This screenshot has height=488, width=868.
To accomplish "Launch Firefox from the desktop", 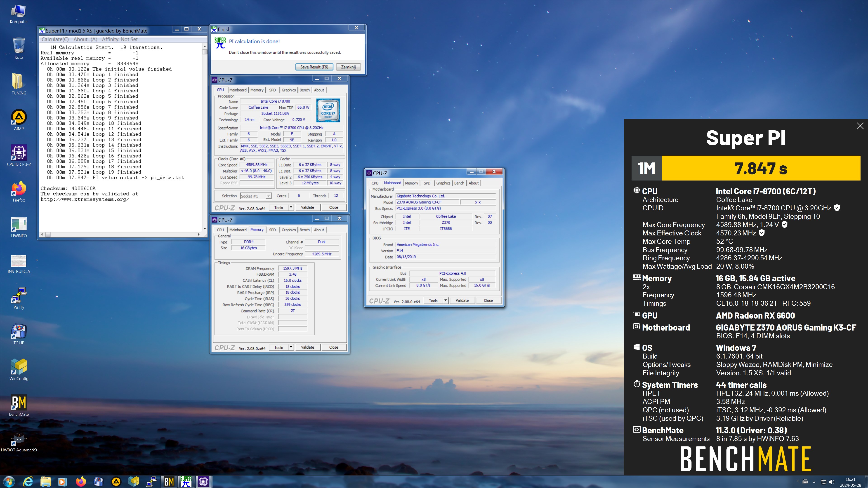I will click(19, 191).
